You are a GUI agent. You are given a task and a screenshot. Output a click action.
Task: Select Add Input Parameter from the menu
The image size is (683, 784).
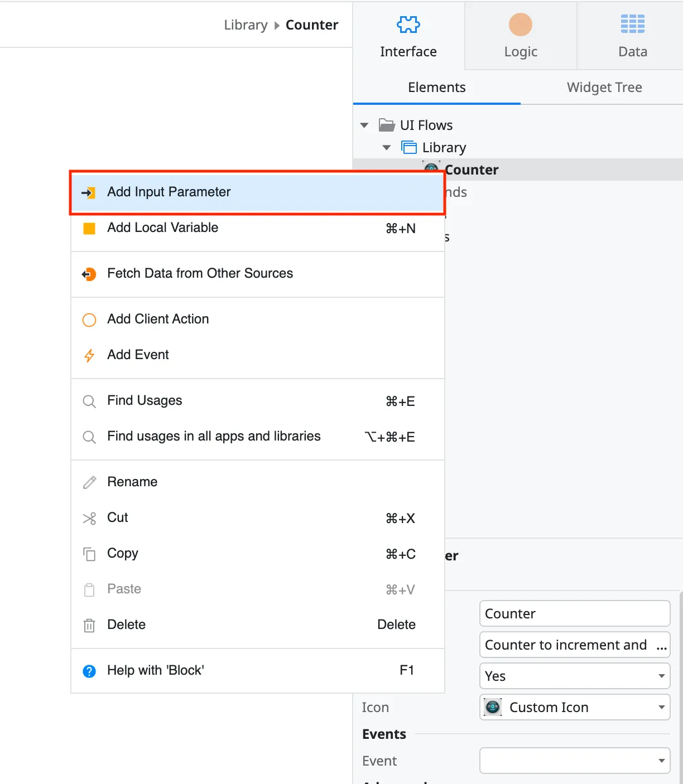[x=169, y=192]
